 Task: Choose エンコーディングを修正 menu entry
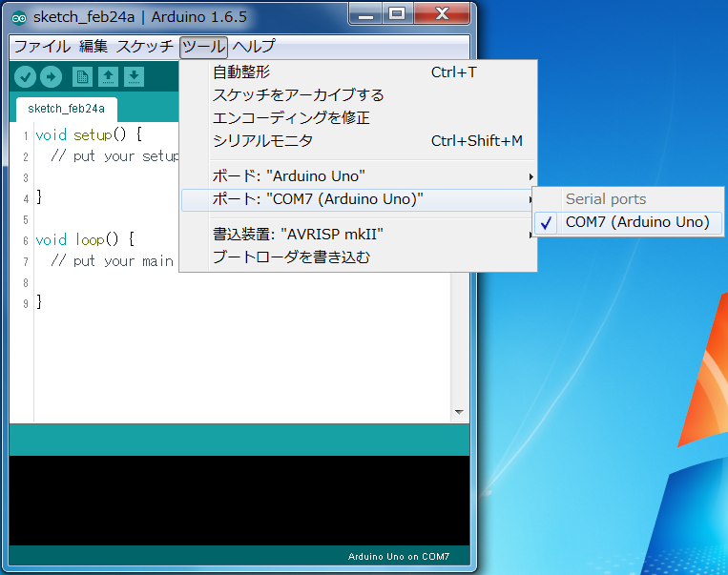coord(358,118)
